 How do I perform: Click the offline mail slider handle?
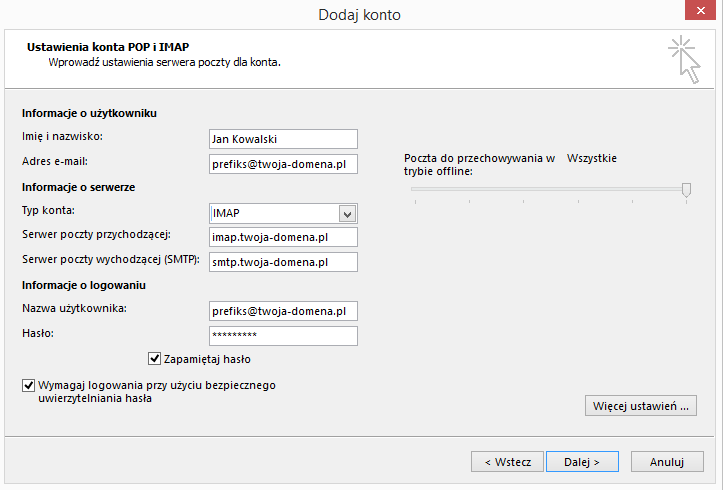tap(686, 189)
